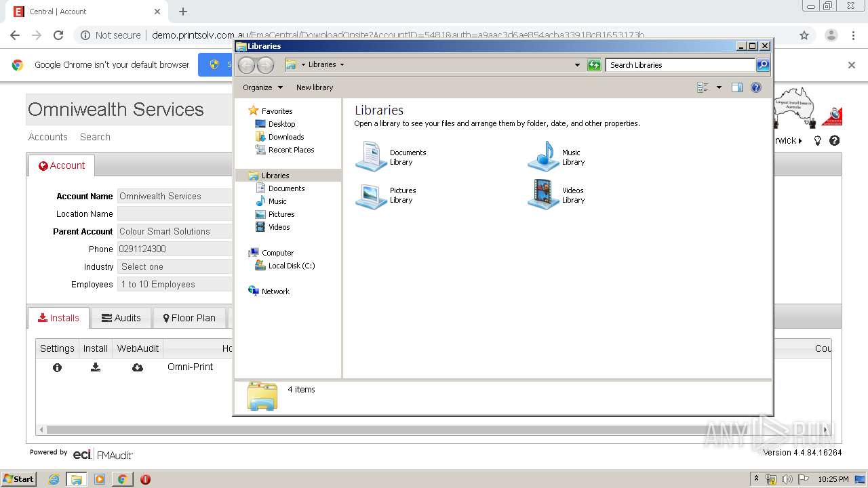Click the lightbulb icon in FMAudit header
This screenshot has height=488, width=868.
point(818,141)
